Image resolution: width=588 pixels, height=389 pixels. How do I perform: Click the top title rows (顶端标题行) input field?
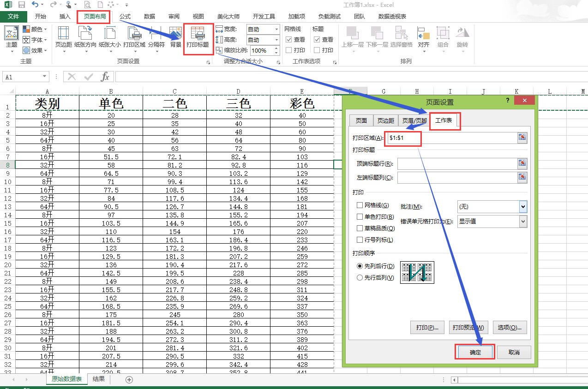(456, 163)
